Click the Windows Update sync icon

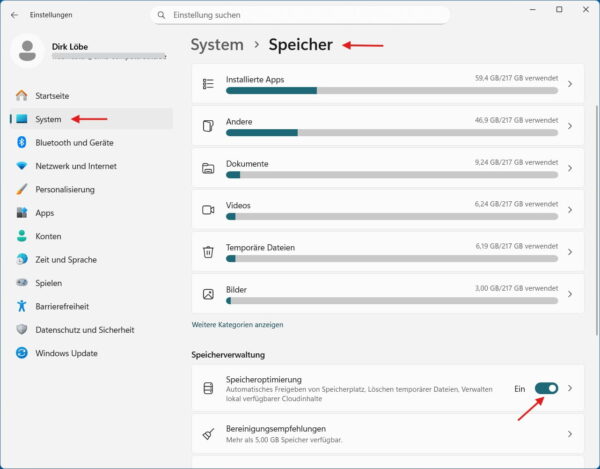tap(22, 353)
